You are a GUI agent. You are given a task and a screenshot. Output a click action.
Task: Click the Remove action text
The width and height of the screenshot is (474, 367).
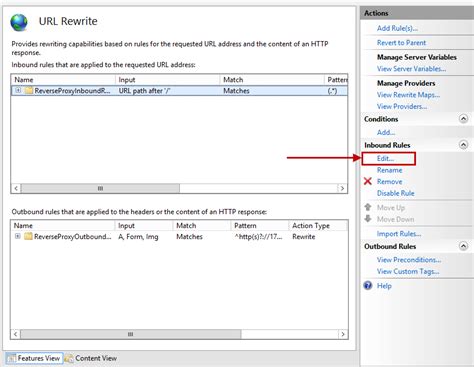coord(389,182)
